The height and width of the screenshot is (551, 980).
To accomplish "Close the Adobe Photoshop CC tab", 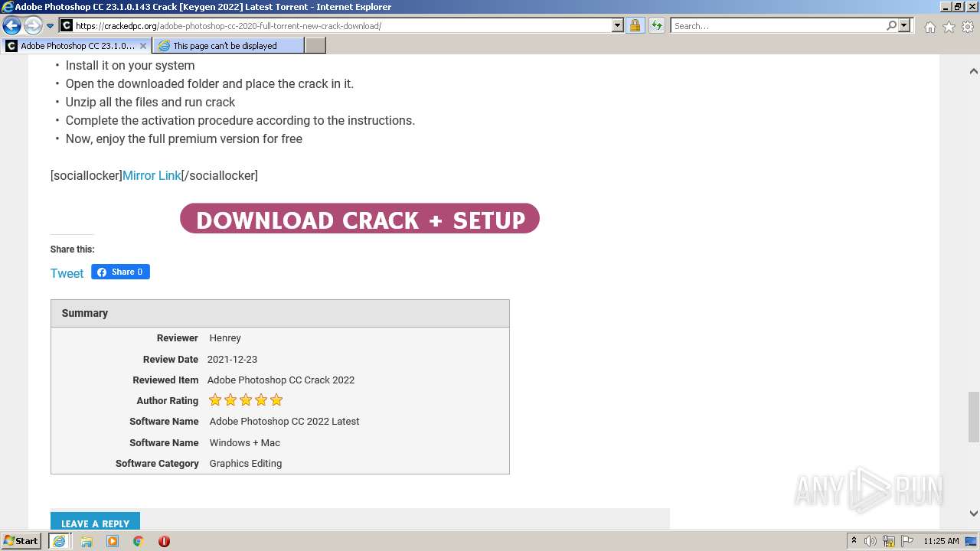I will (142, 46).
